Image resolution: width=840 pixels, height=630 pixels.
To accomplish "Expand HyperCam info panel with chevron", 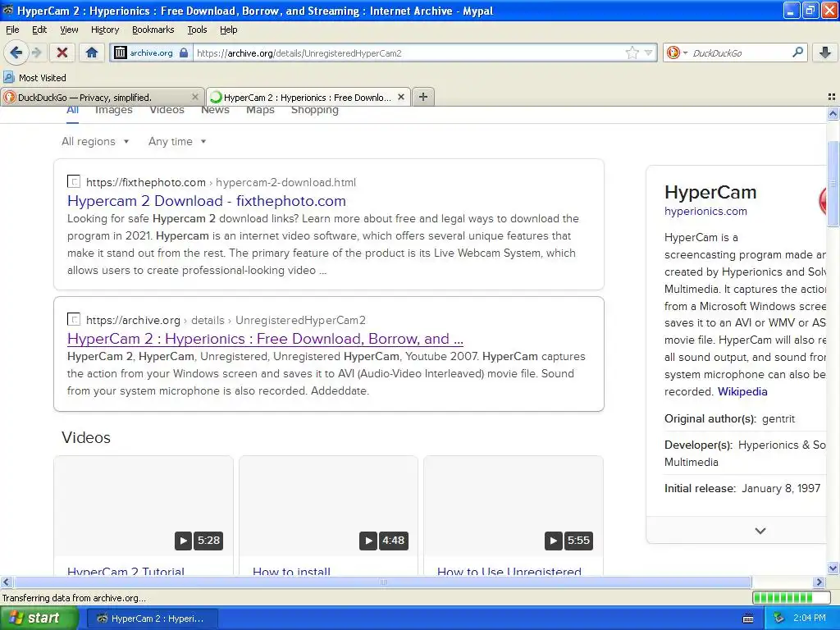I will (760, 531).
